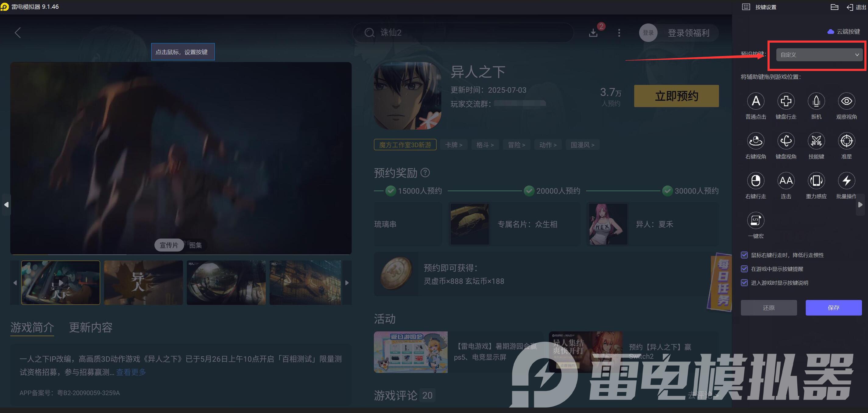Select the 准星 crosshair icon
The image size is (868, 413).
click(846, 141)
